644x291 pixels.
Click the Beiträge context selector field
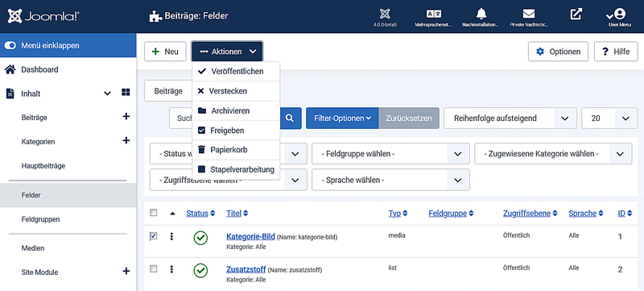pyautogui.click(x=168, y=91)
